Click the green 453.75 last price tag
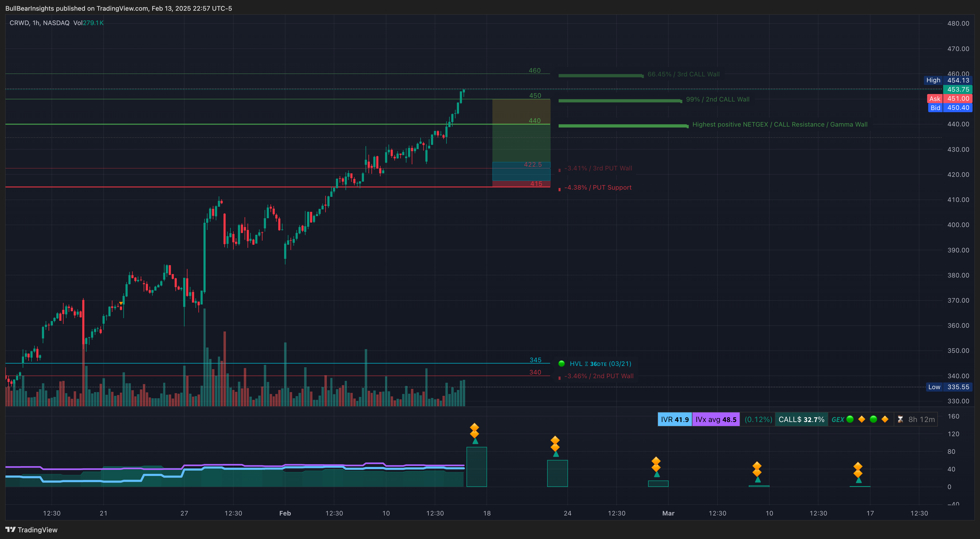Screen dimensions: 980x539 pos(958,89)
